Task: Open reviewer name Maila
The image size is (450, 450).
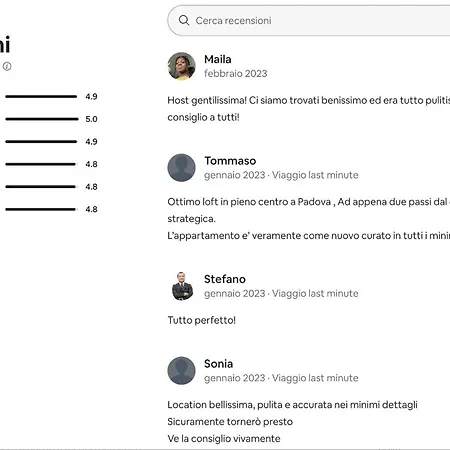Action: pyautogui.click(x=218, y=59)
